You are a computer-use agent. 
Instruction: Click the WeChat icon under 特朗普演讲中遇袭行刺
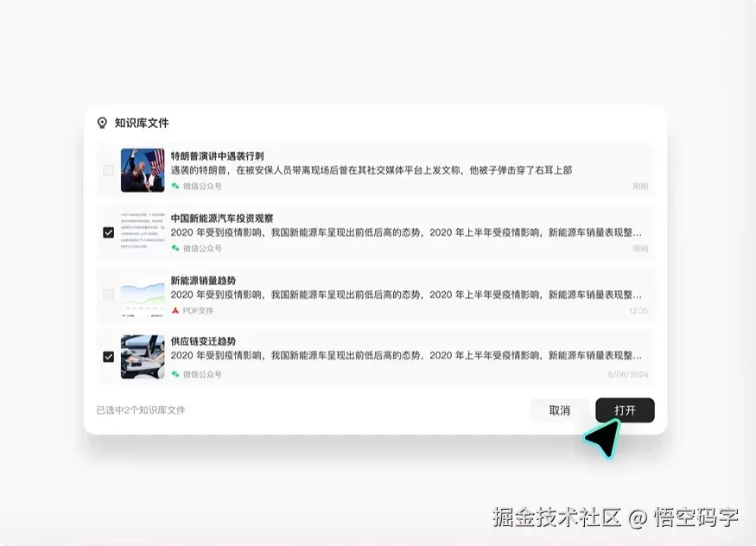point(175,186)
